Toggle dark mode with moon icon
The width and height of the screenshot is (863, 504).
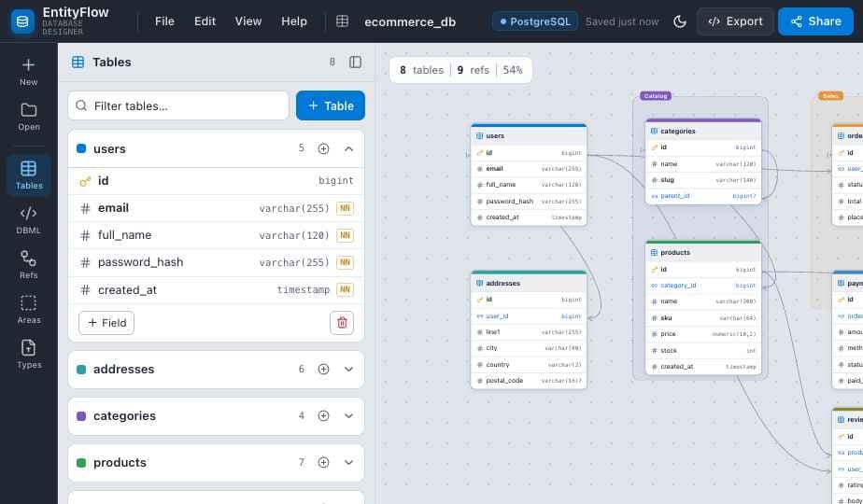680,21
